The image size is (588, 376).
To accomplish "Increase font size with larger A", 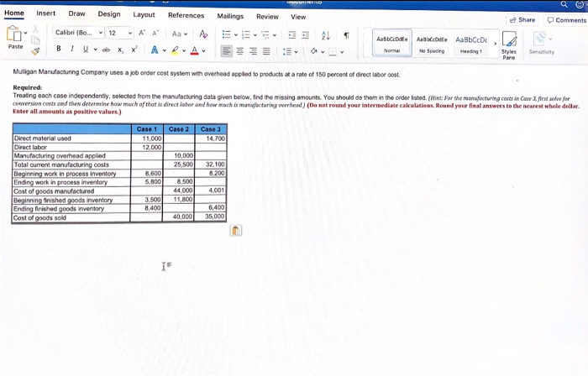I will click(142, 33).
